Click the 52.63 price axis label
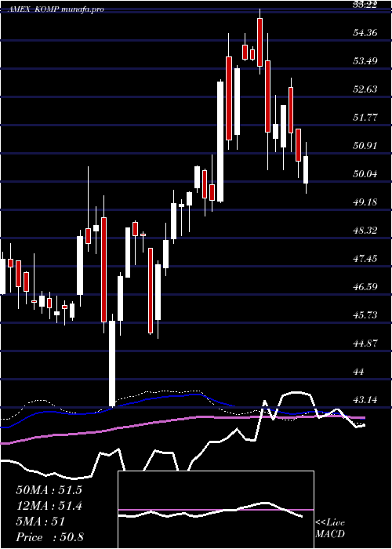Image resolution: width=392 pixels, height=549 pixels. point(365,89)
